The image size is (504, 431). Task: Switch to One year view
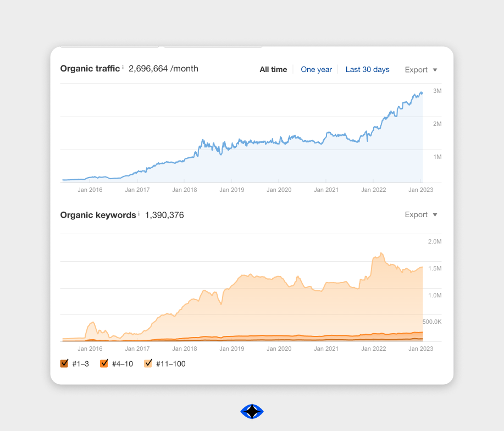[x=316, y=69]
